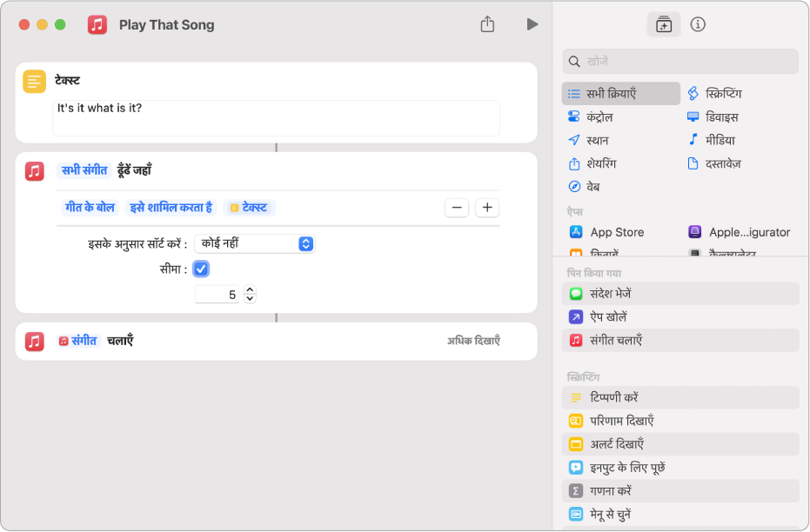This screenshot has width=810, height=532.
Task: Select सभी क्रियाएँ category
Action: (620, 93)
